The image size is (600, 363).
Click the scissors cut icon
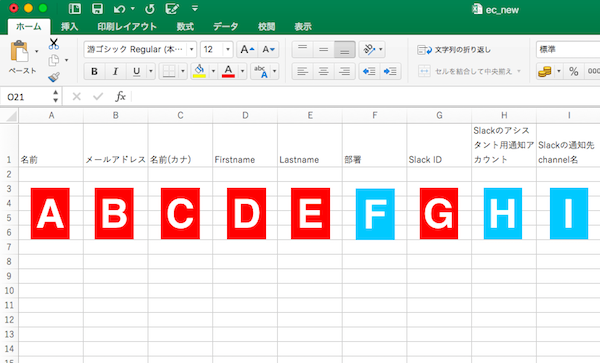(54, 44)
